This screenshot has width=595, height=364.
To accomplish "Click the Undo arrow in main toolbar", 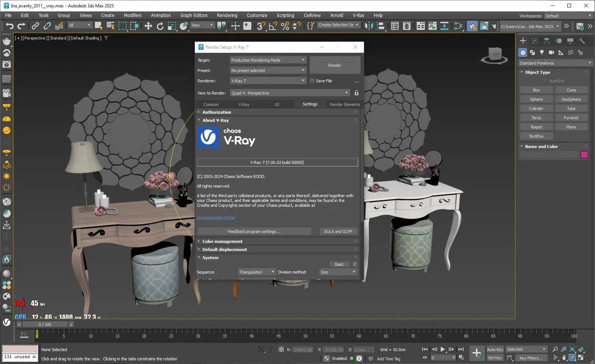I will click(10, 26).
